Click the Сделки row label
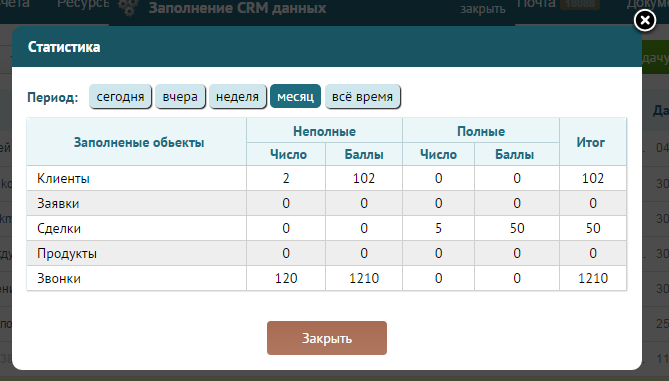The width and height of the screenshot is (669, 381). [59, 228]
